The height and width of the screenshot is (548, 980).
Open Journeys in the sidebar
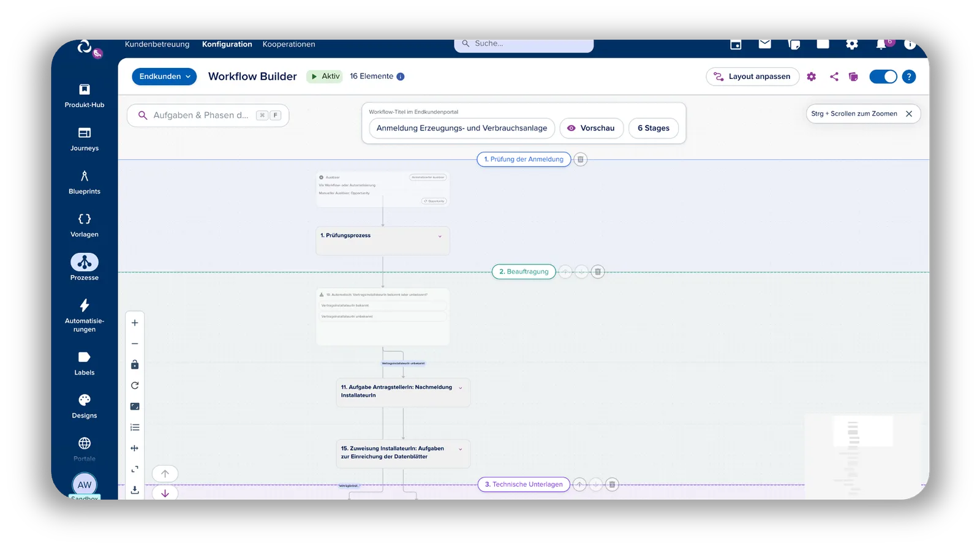pyautogui.click(x=85, y=140)
